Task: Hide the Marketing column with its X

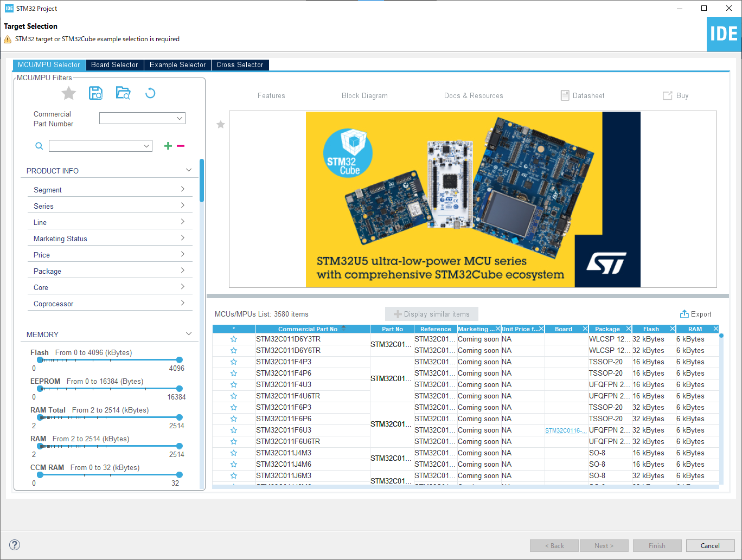Action: click(497, 329)
